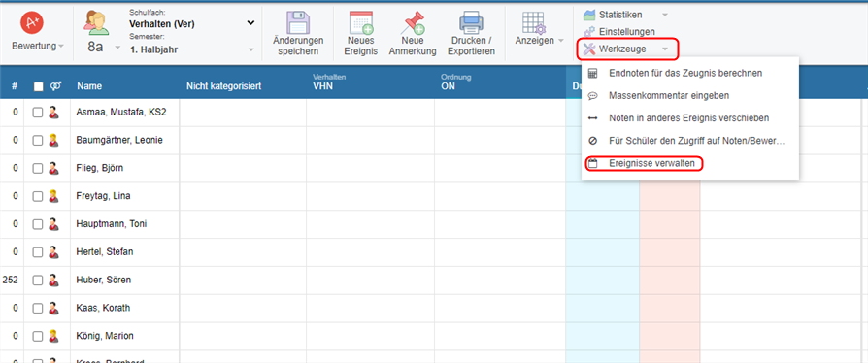The height and width of the screenshot is (363, 868).
Task: Click VHN cell for Asmaa, Mustafa
Action: tap(370, 113)
